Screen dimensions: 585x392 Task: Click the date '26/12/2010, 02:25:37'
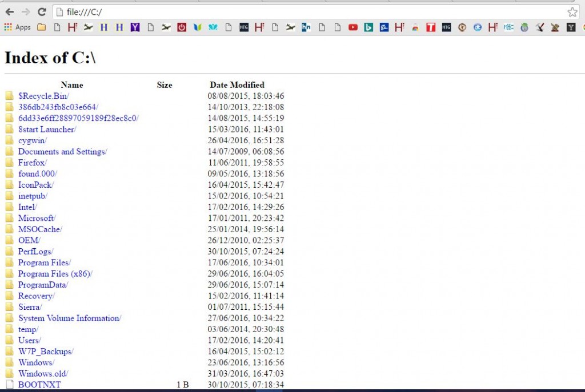point(246,240)
